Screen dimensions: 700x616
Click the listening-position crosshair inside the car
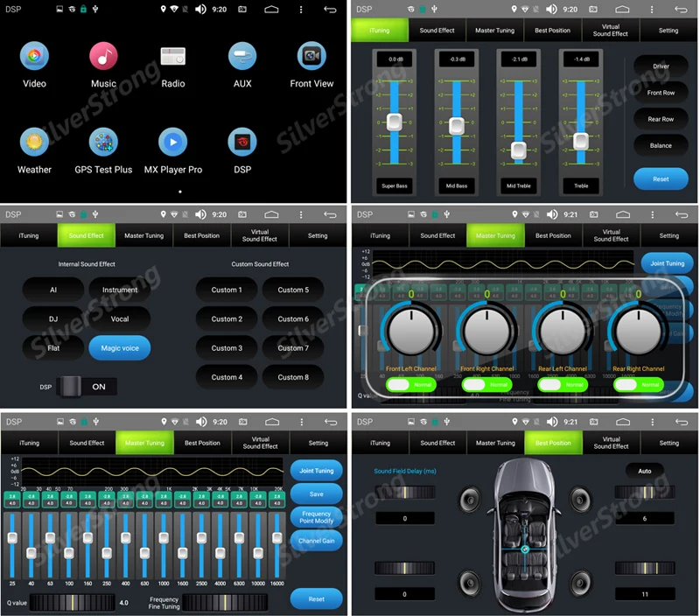pos(526,549)
